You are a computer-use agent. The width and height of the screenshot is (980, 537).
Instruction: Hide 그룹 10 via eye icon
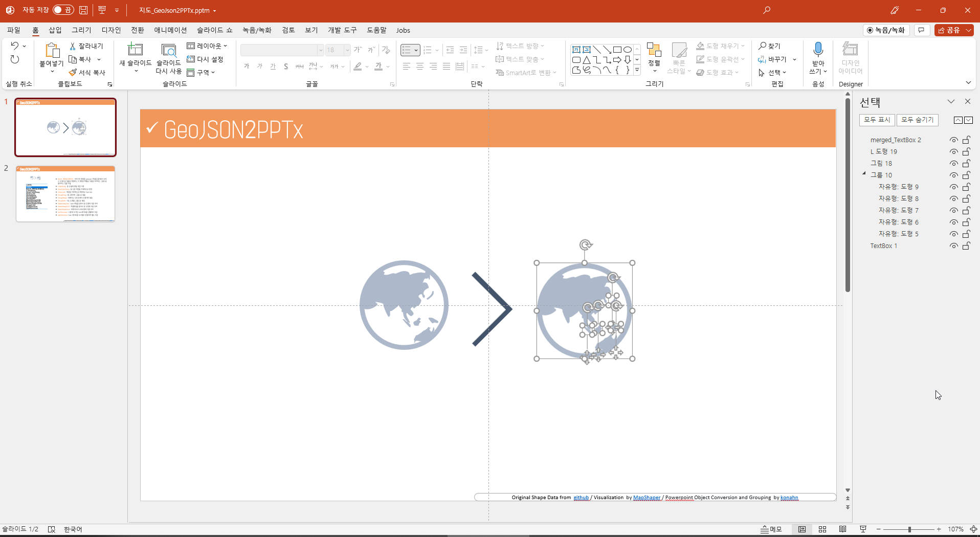(953, 175)
